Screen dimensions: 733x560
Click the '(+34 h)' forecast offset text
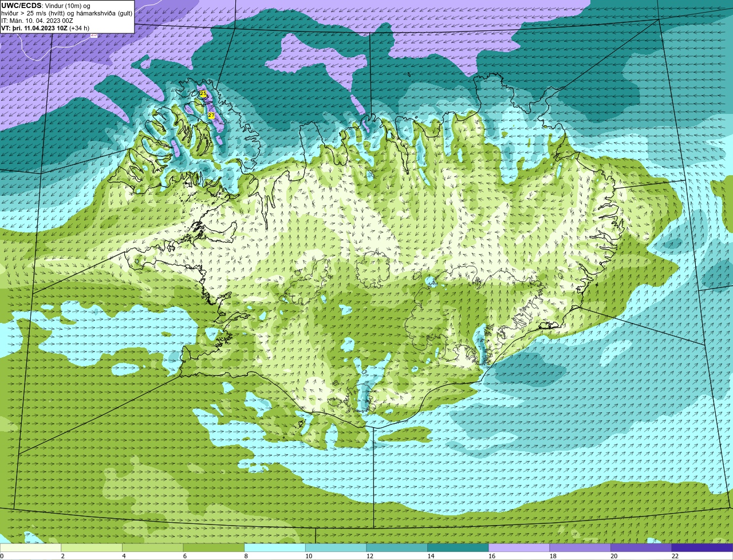tap(79, 28)
